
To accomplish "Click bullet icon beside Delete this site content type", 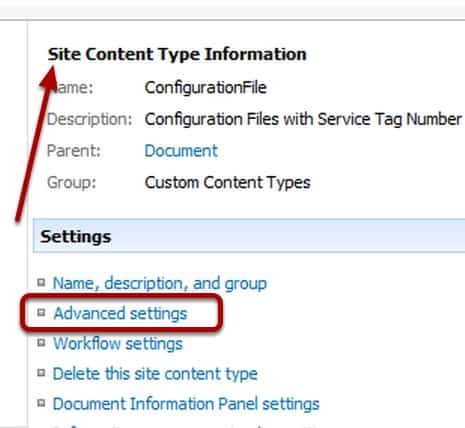I will 41,372.
